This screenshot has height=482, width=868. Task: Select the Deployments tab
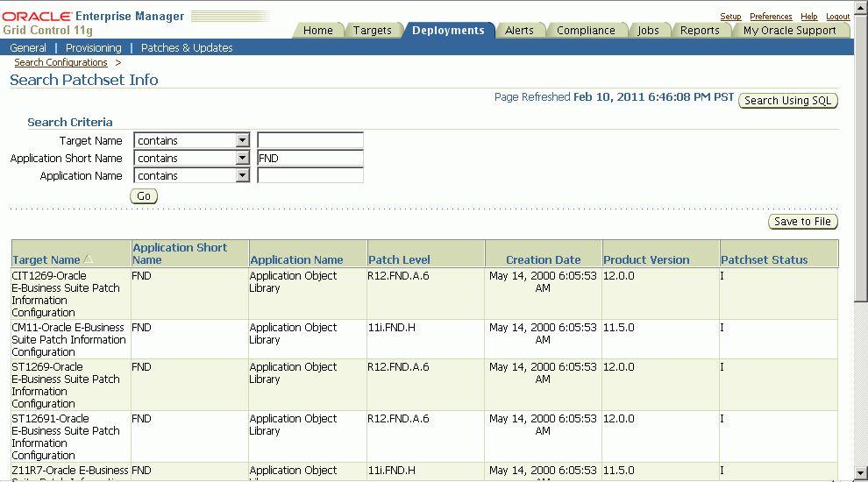(448, 31)
